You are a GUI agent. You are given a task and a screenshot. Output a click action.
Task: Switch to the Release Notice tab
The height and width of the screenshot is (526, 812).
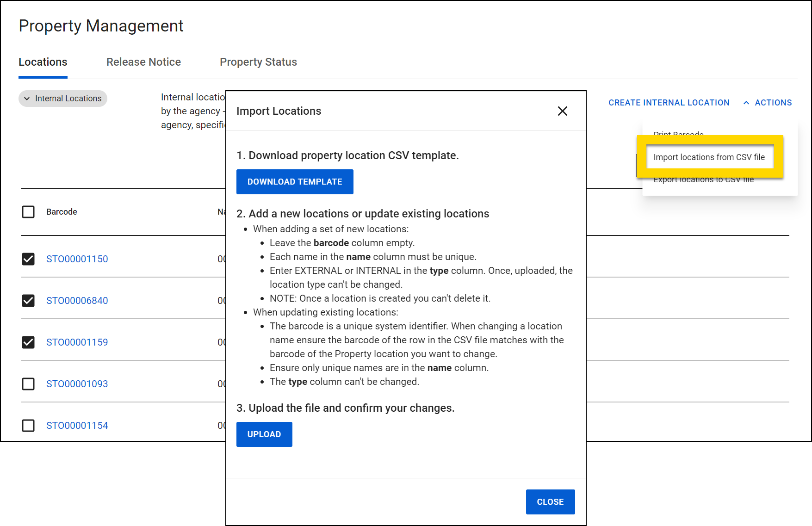coord(143,62)
